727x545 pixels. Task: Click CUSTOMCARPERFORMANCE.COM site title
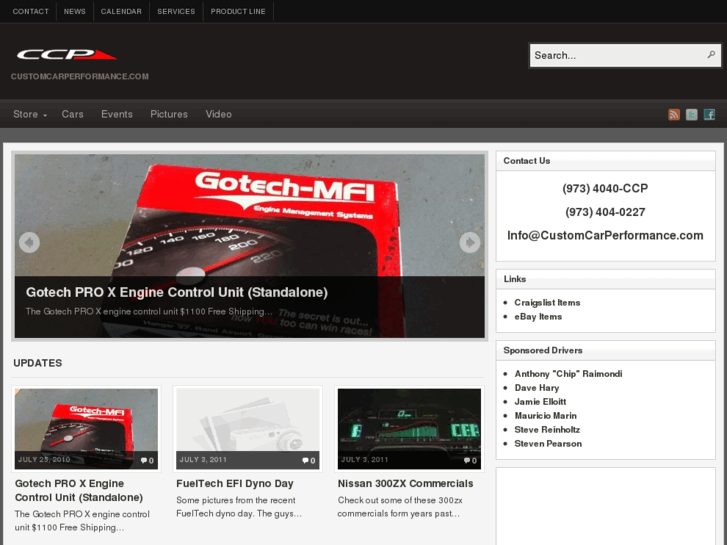pyautogui.click(x=80, y=77)
